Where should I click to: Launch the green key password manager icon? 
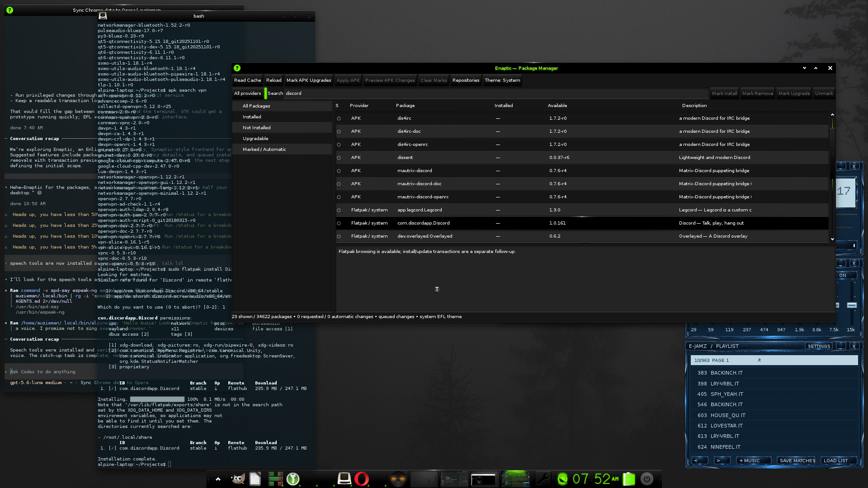tap(293, 479)
